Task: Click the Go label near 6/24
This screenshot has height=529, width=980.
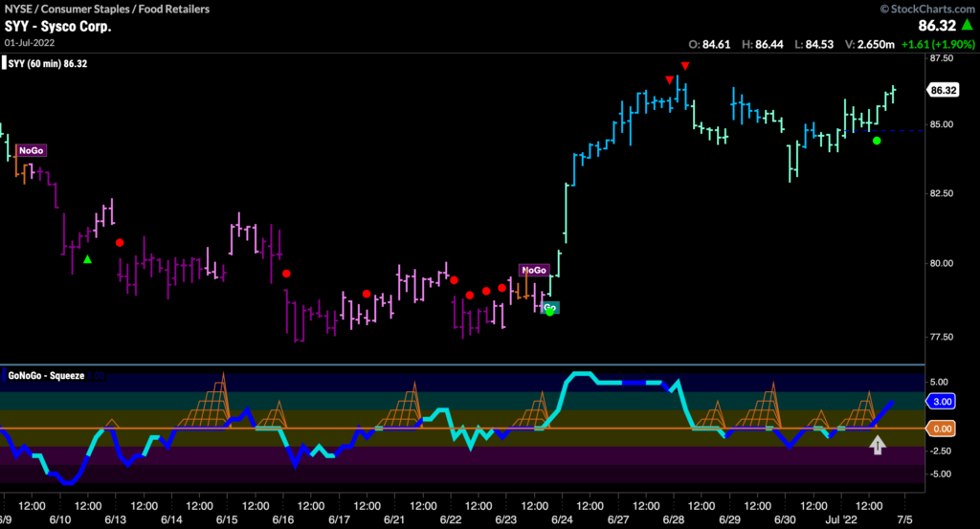Action: (550, 307)
